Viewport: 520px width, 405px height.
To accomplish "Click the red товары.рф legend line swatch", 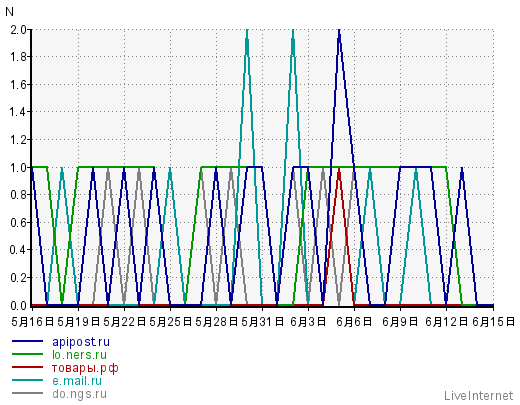I will (28, 367).
